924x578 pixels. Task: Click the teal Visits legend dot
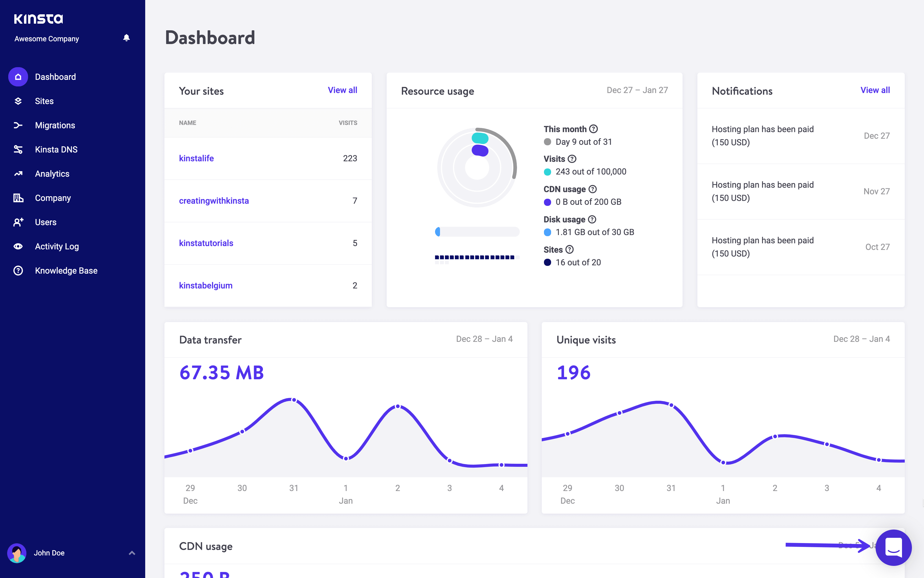[548, 172]
